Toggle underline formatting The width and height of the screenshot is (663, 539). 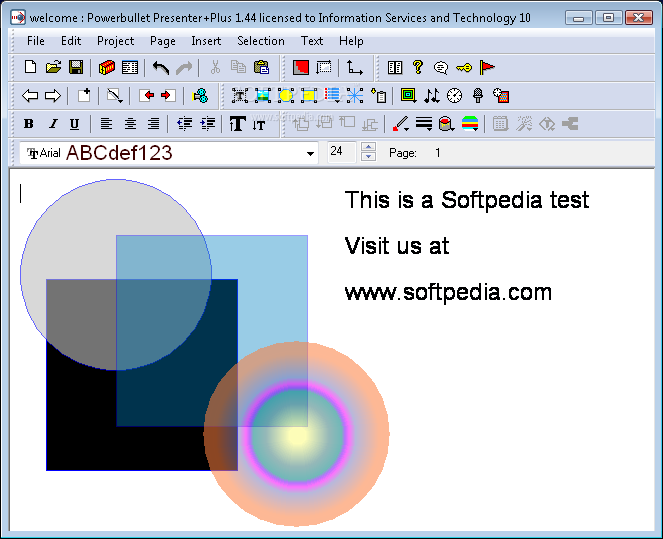tap(74, 124)
